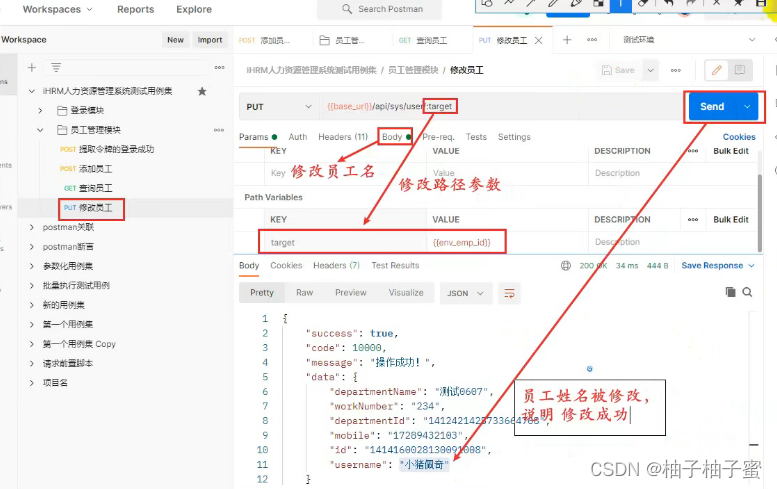Click the Save floppy-disk button
This screenshot has height=489, width=777.
click(618, 70)
